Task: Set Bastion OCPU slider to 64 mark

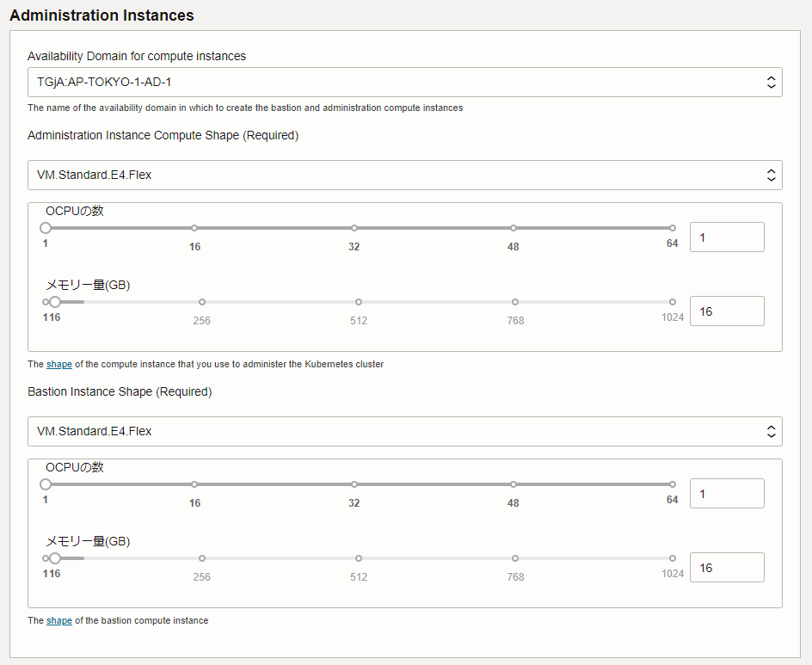Action: tap(673, 484)
